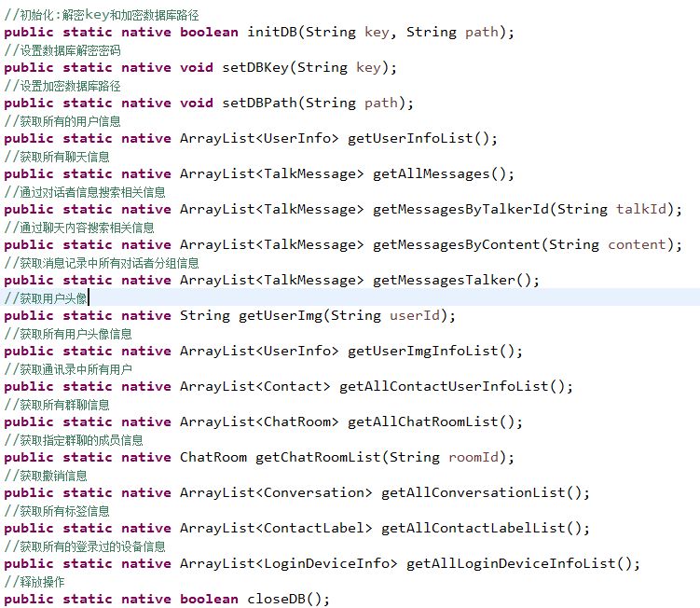Place cursor in comment 获取消息记录中所有对话者分组信息
700x608 pixels.
(x=102, y=263)
